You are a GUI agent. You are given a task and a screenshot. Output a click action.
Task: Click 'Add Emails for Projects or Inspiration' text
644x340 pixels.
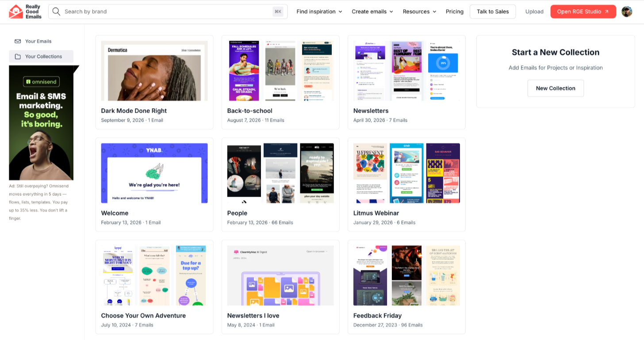[x=556, y=68]
